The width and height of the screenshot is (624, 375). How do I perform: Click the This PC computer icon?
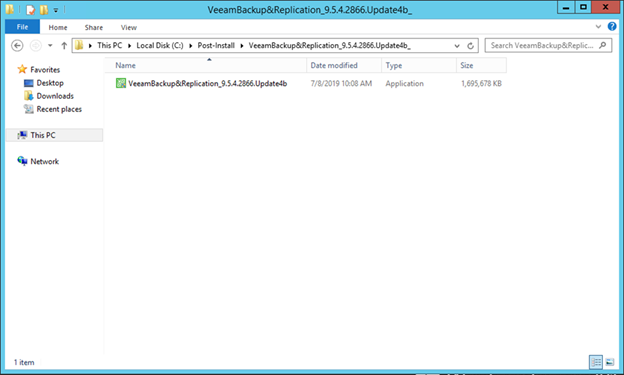[x=22, y=135]
